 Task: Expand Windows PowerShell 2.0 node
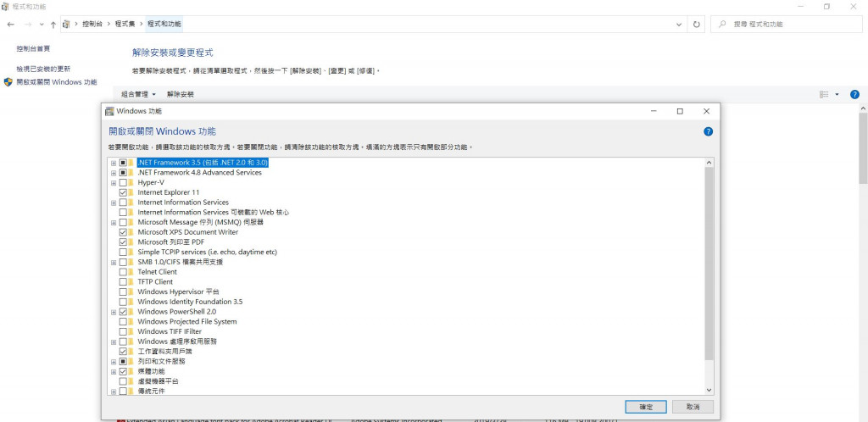(x=114, y=312)
